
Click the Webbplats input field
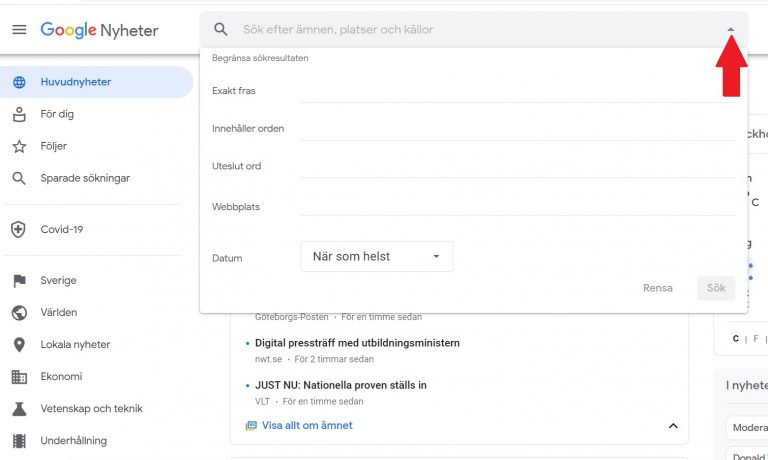pos(518,205)
